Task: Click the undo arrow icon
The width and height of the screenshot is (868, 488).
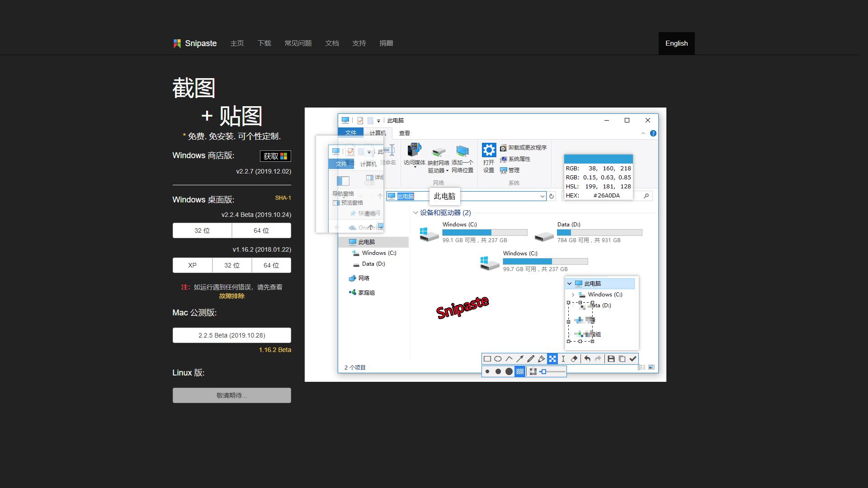Action: click(x=587, y=359)
